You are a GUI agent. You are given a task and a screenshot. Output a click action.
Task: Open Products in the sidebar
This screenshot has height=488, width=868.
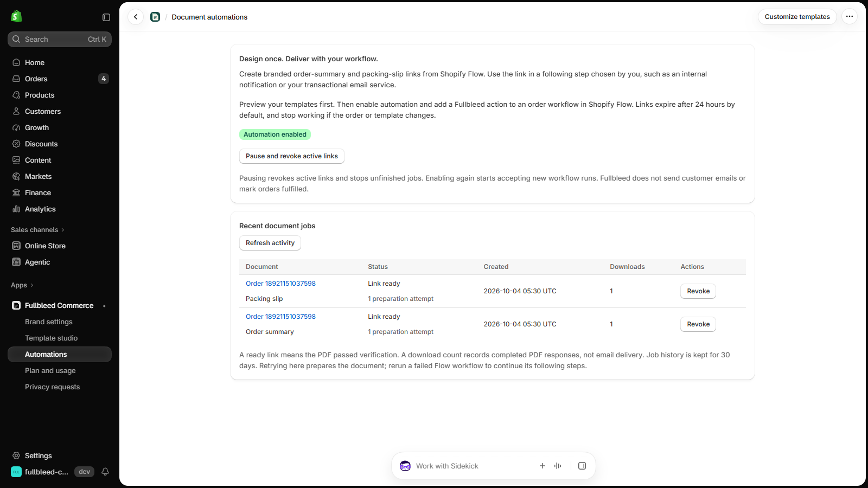click(x=60, y=95)
